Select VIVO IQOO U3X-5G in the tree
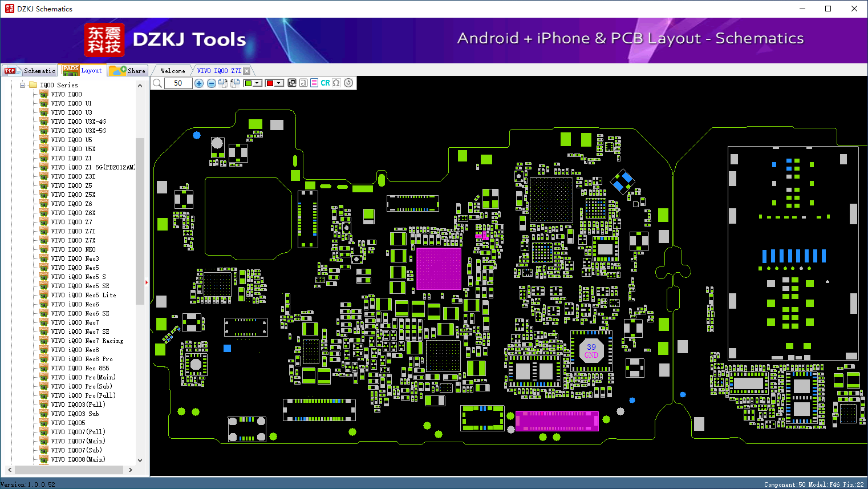868x489 pixels. [78, 131]
